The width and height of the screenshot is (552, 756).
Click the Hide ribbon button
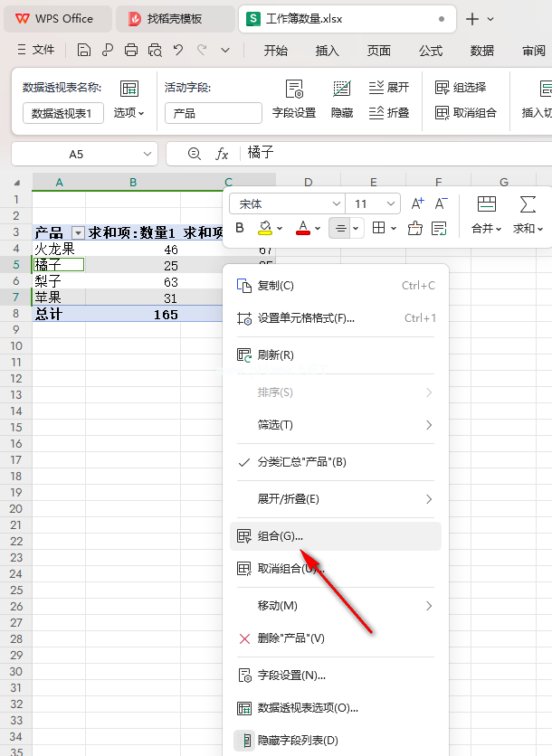(x=342, y=99)
